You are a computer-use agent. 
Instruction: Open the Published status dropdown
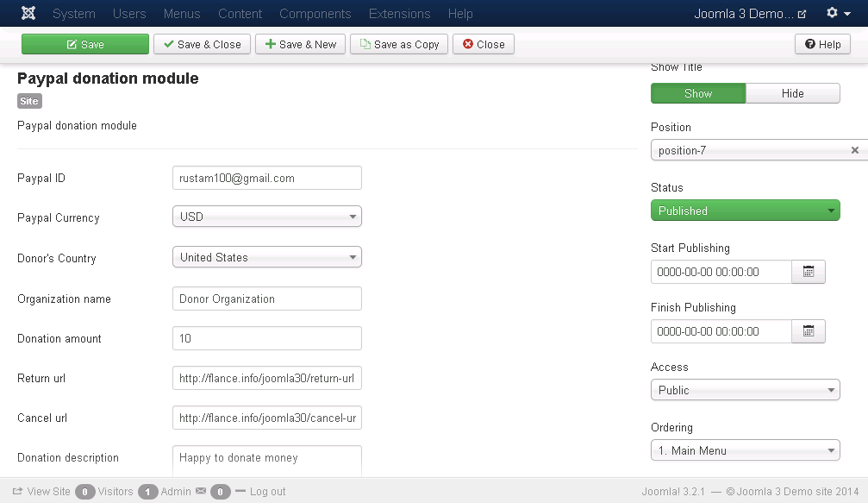point(745,211)
